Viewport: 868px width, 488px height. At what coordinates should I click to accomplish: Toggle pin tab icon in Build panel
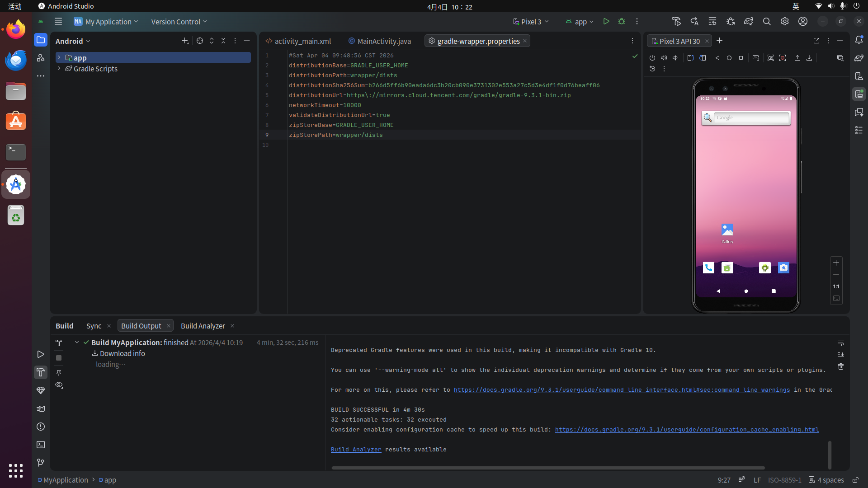59,373
